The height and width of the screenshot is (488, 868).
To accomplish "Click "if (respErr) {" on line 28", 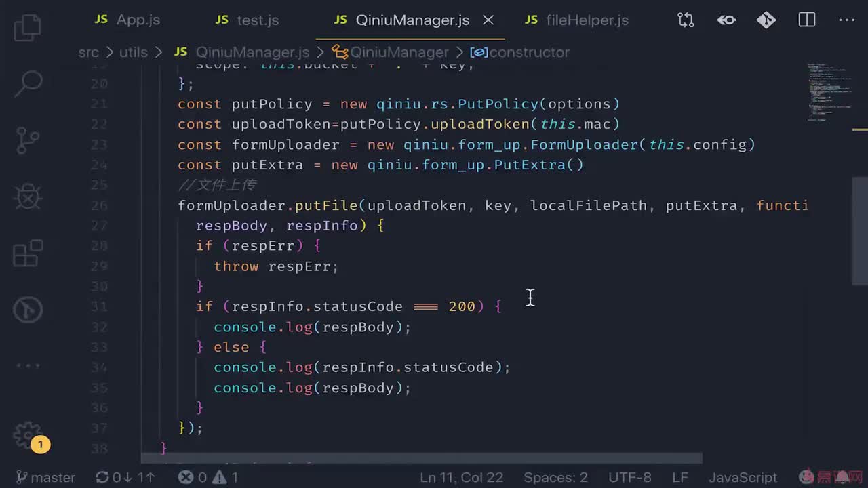I will coord(258,246).
